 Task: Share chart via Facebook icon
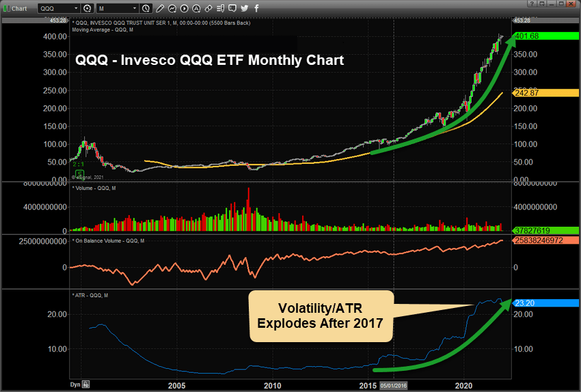256,8
